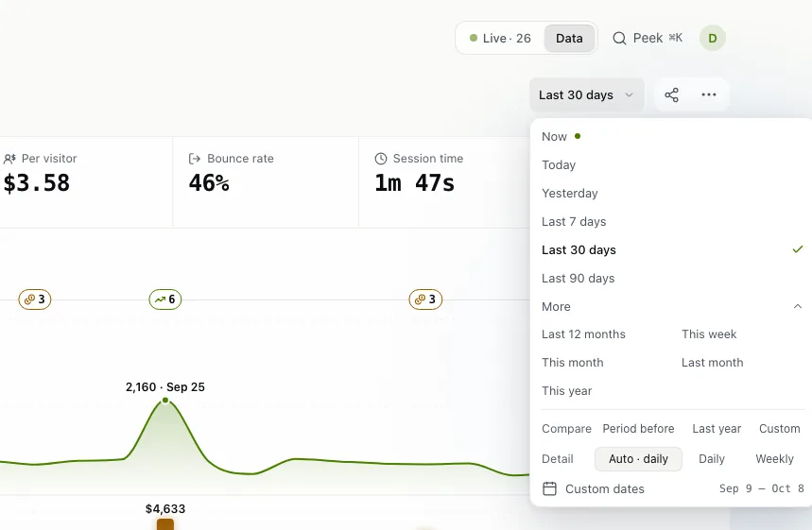Screen dimensions: 812x530
Task: Open Custom dates picker
Action: pos(604,489)
